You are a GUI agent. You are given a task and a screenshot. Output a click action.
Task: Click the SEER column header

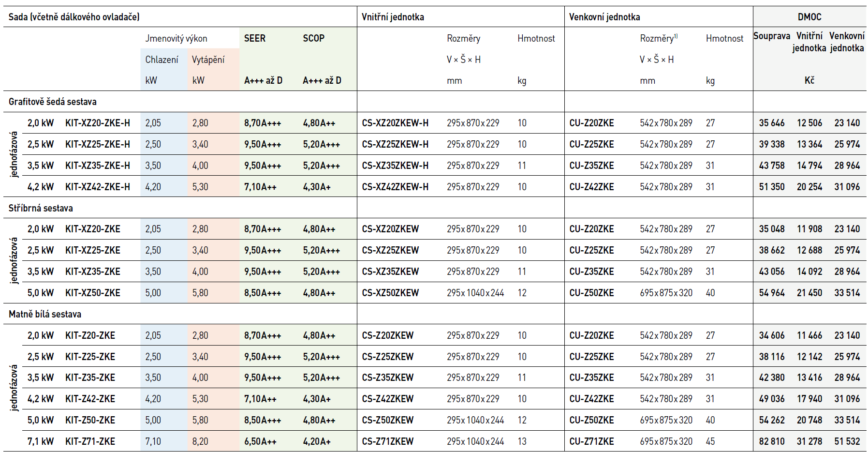(x=254, y=38)
